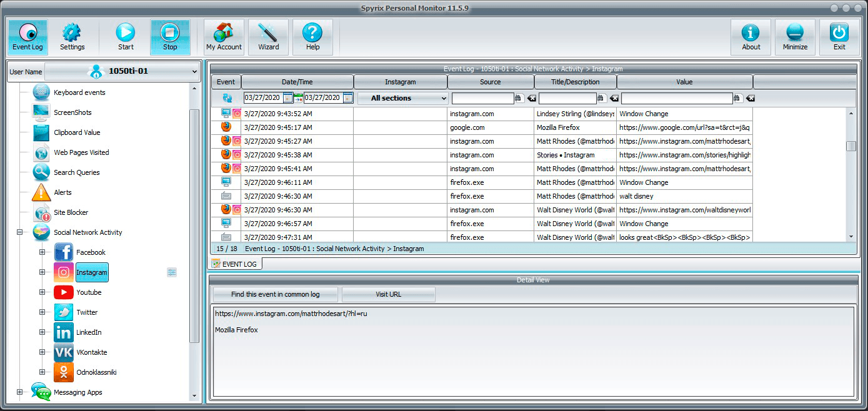Image resolution: width=868 pixels, height=411 pixels.
Task: Select the VKontakte icon in the tree
Action: click(x=64, y=352)
